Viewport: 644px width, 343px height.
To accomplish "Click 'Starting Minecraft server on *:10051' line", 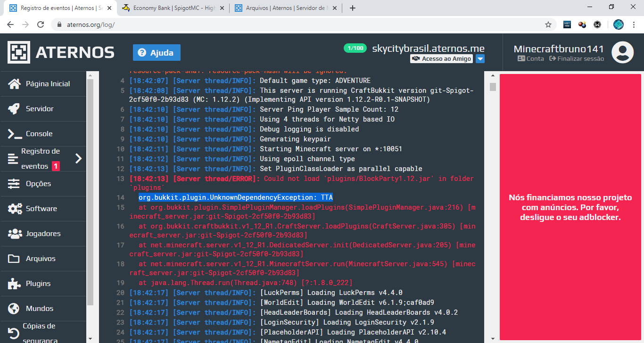I will coord(266,149).
